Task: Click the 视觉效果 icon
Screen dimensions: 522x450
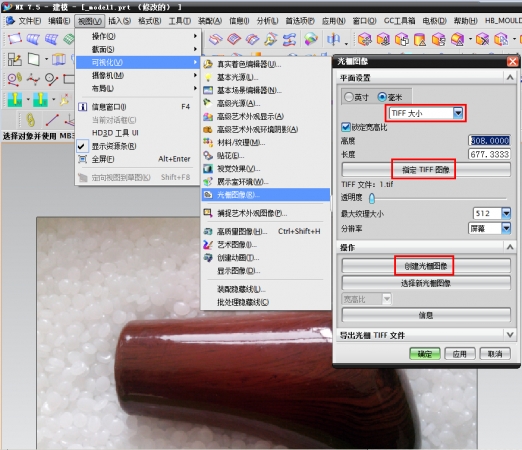Action: point(208,169)
